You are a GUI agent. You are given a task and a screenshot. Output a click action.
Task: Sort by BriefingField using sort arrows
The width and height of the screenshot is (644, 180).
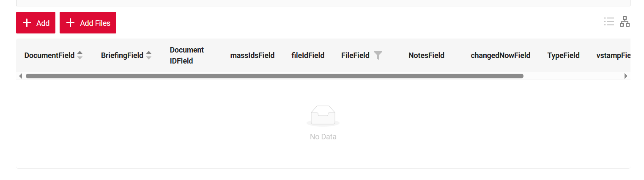pos(149,55)
